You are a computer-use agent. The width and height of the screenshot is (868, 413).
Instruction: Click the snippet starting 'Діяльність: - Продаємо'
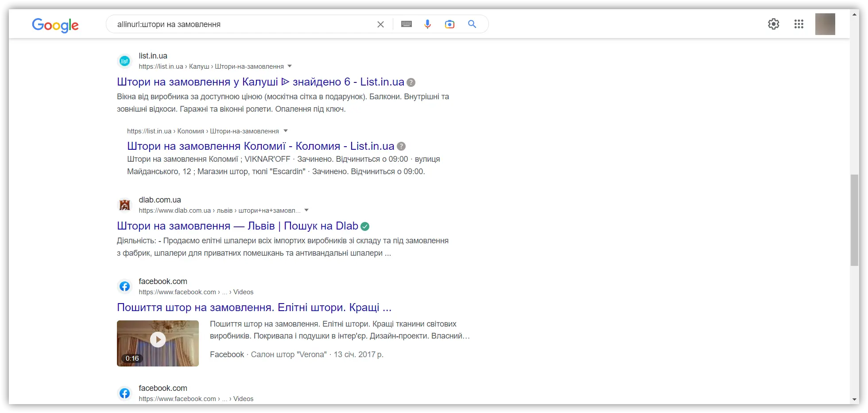(x=283, y=247)
